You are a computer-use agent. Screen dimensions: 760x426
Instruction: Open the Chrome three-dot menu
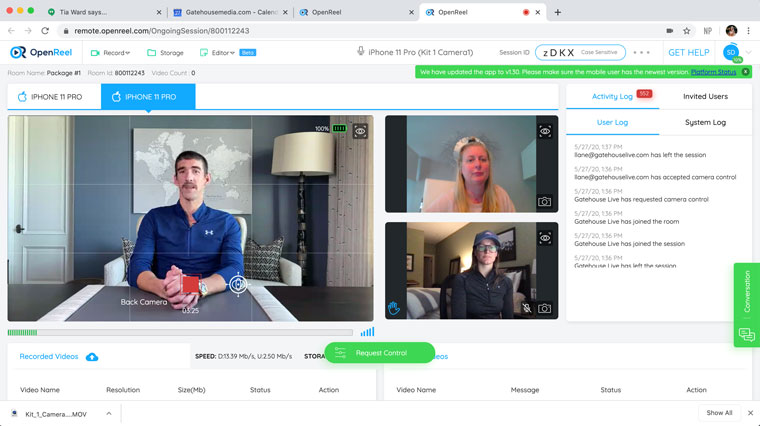pyautogui.click(x=749, y=31)
